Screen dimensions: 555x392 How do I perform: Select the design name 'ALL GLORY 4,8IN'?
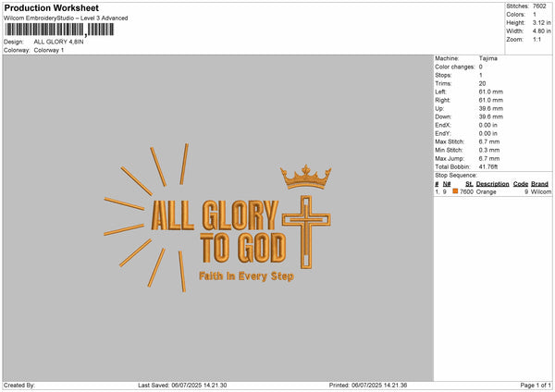[59, 42]
